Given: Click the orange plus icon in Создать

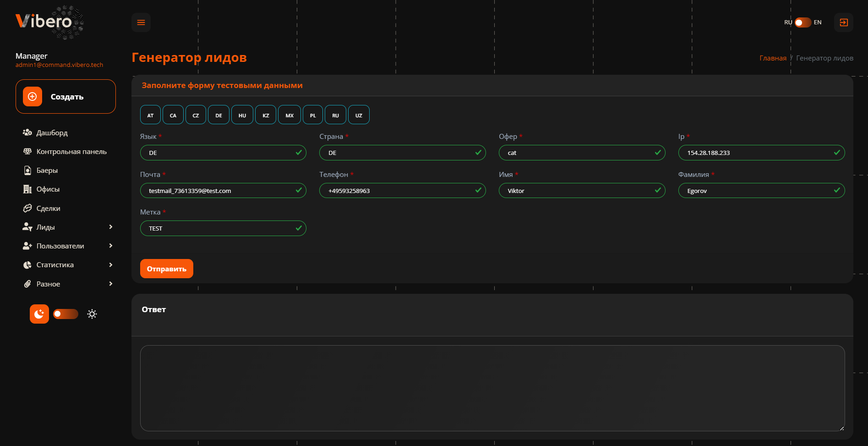Looking at the screenshot, I should point(33,96).
